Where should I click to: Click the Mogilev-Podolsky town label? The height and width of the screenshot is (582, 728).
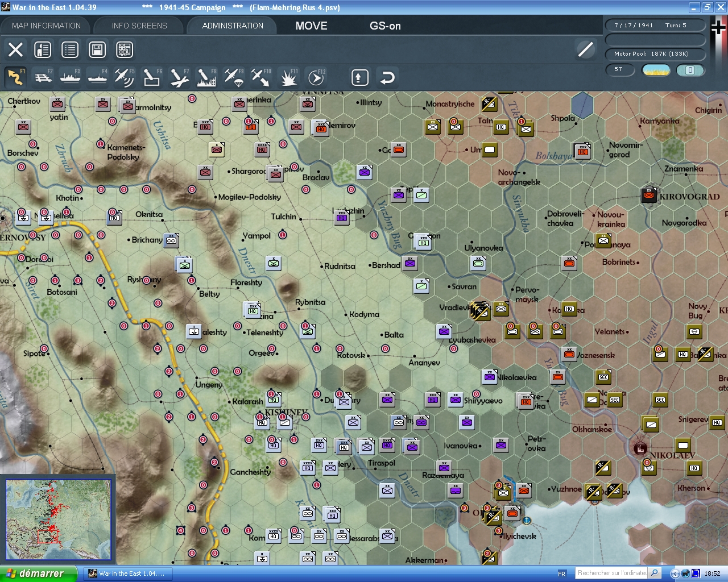250,197
